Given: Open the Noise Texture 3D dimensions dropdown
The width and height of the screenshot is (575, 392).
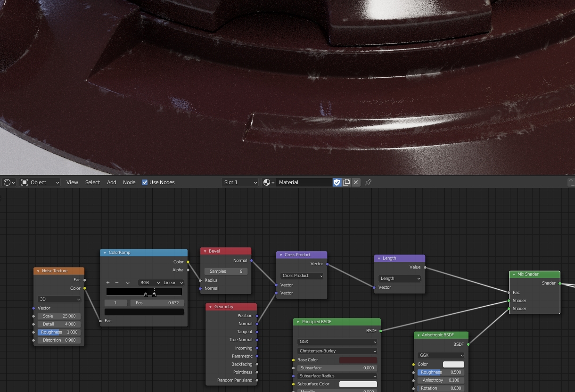Looking at the screenshot, I should coord(59,299).
